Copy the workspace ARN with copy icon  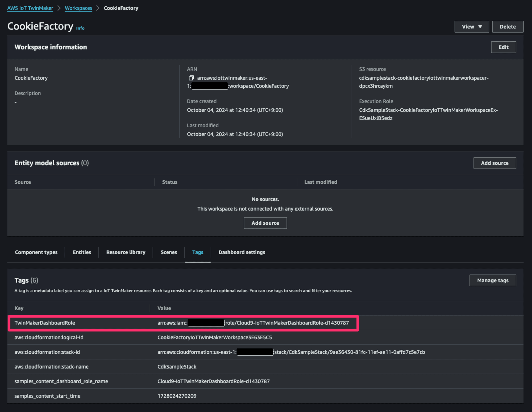191,78
